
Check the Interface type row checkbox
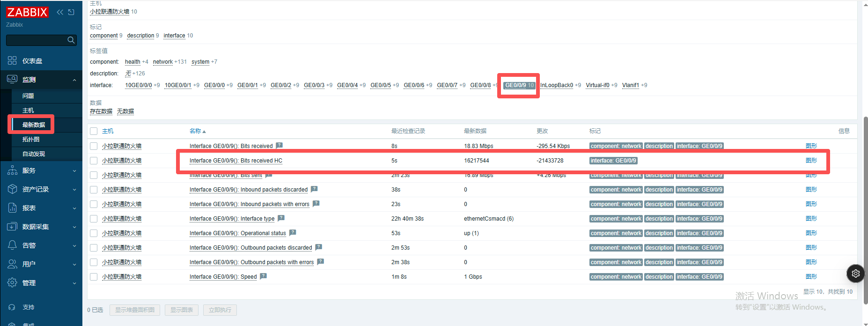click(x=94, y=219)
